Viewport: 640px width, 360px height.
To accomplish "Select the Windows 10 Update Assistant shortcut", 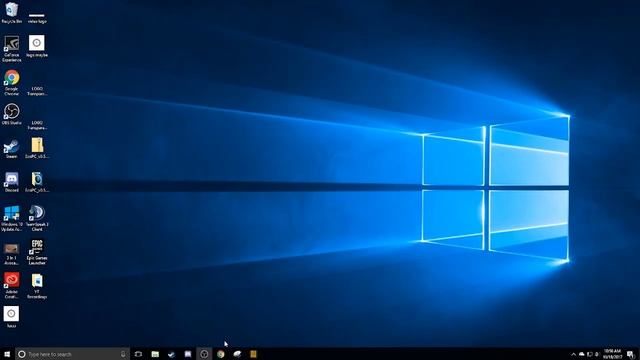I will (11, 218).
